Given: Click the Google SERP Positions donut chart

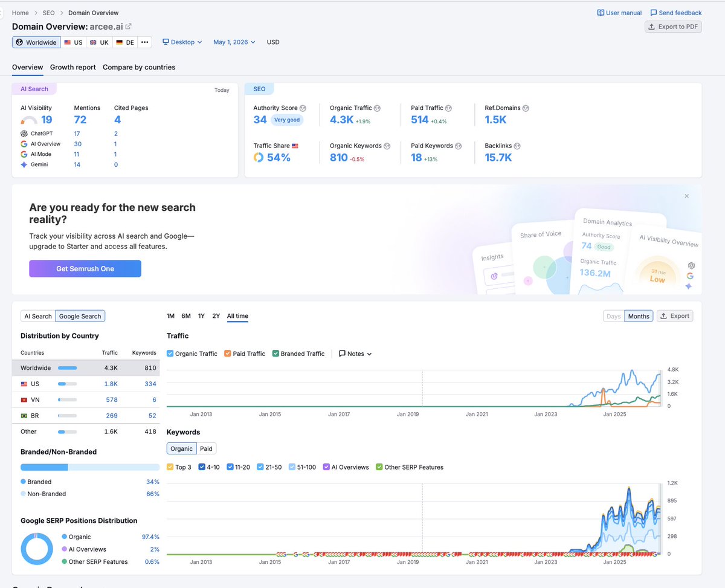Looking at the screenshot, I should 37,549.
